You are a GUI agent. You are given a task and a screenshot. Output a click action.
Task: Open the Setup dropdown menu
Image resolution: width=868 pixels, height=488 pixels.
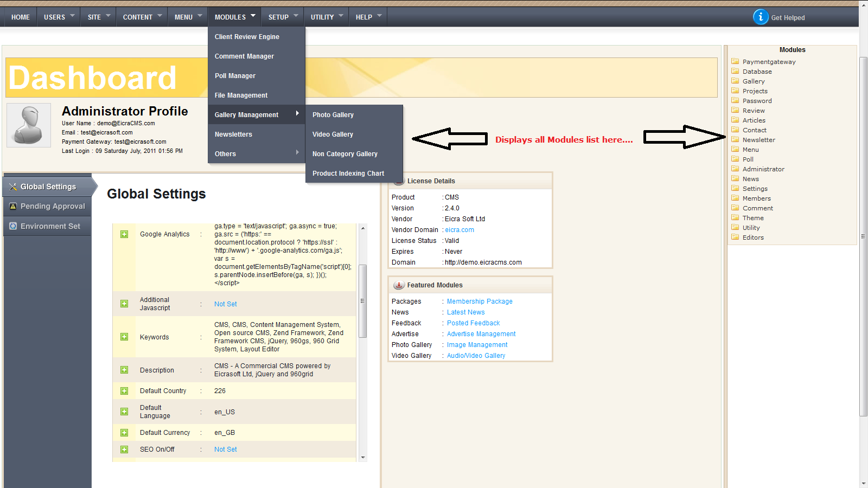[x=283, y=17]
